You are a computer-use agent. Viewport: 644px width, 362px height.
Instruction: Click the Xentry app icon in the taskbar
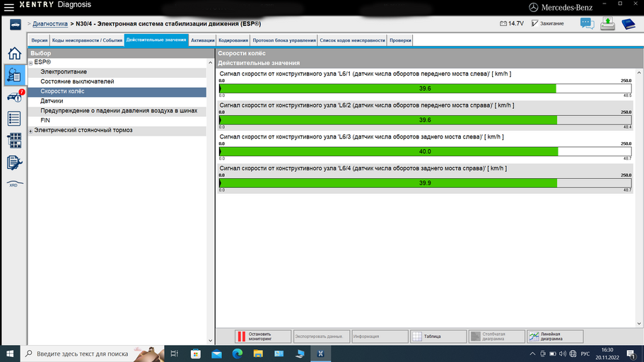[320, 354]
